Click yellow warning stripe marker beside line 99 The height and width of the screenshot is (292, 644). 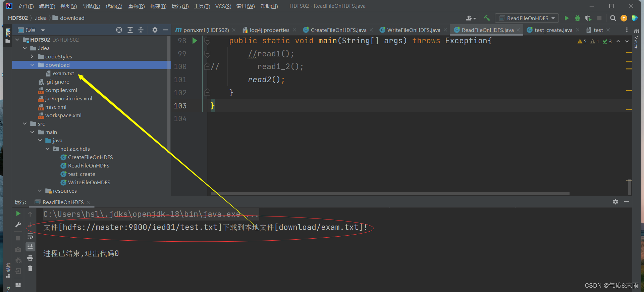pos(629,53)
